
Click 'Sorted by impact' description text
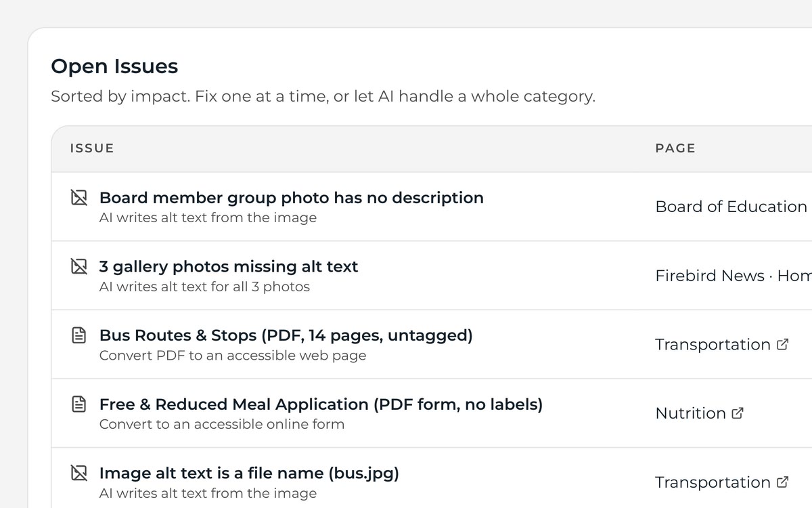[323, 96]
